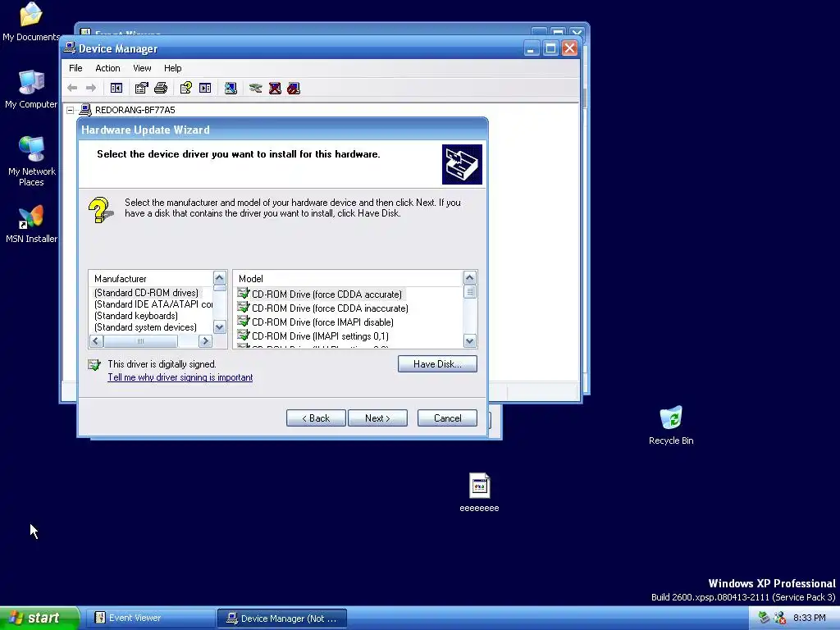840x630 pixels.
Task: Open the View menu
Action: (142, 68)
